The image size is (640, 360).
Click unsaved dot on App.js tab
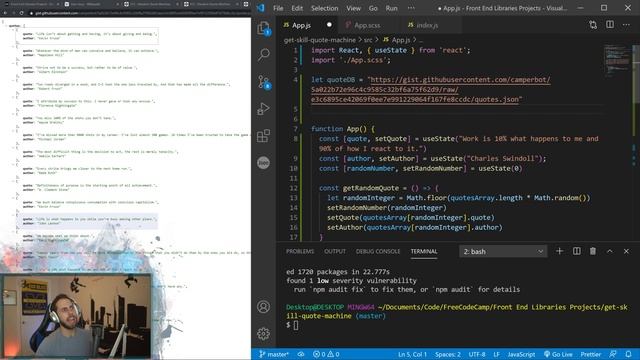(x=329, y=24)
